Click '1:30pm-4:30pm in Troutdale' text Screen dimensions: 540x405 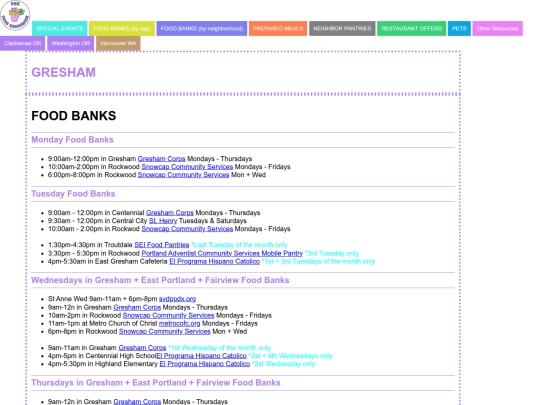point(90,245)
